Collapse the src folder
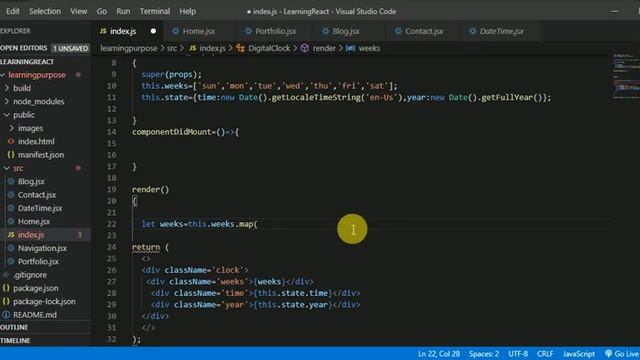640x360 pixels. 18,168
